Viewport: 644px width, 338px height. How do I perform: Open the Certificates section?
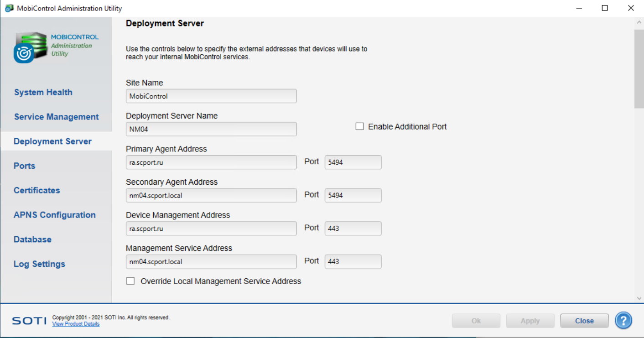[x=36, y=191]
